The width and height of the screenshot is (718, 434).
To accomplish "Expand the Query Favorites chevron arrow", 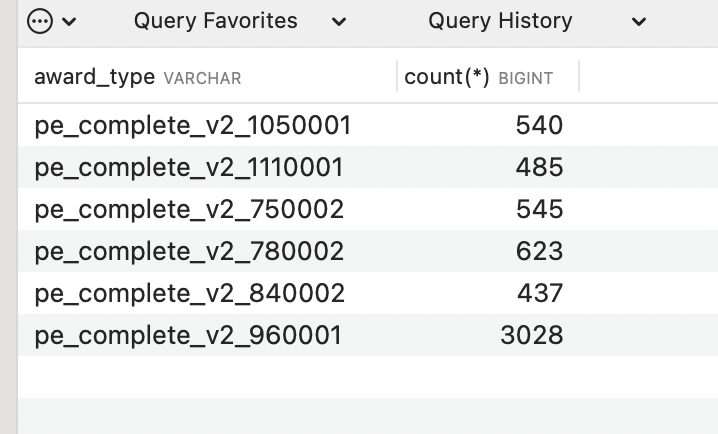I will click(339, 22).
